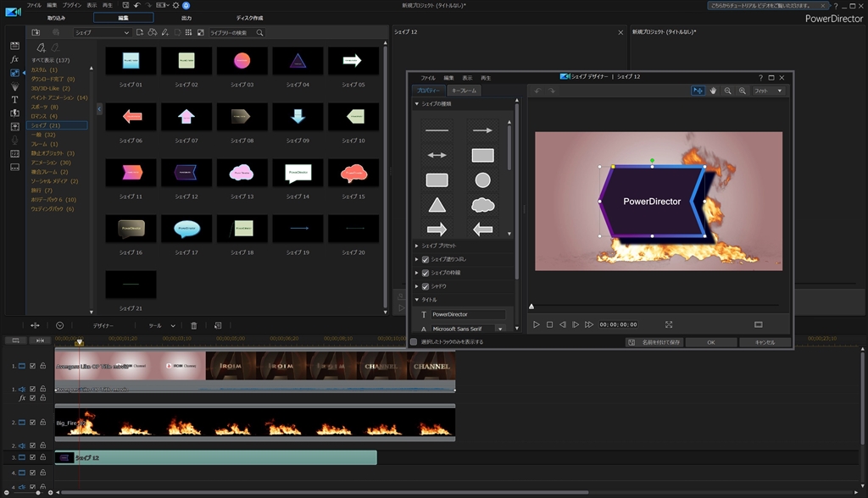Click OK in Shape Designer
Image resolution: width=868 pixels, height=498 pixels.
tap(711, 342)
